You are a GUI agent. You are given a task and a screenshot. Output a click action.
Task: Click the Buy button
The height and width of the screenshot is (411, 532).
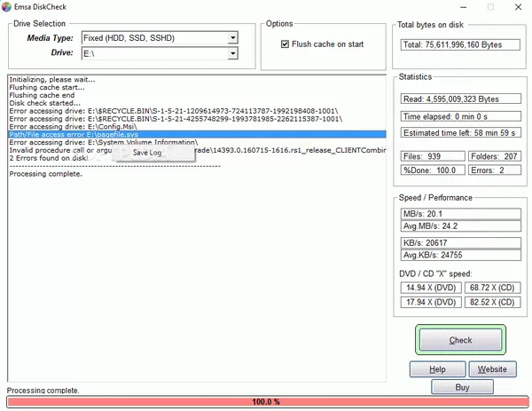462,387
